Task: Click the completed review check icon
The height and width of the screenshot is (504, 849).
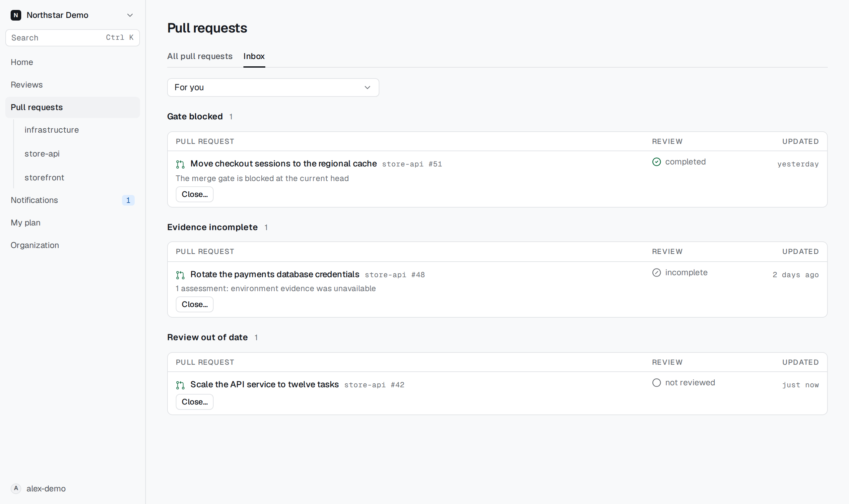Action: click(656, 162)
